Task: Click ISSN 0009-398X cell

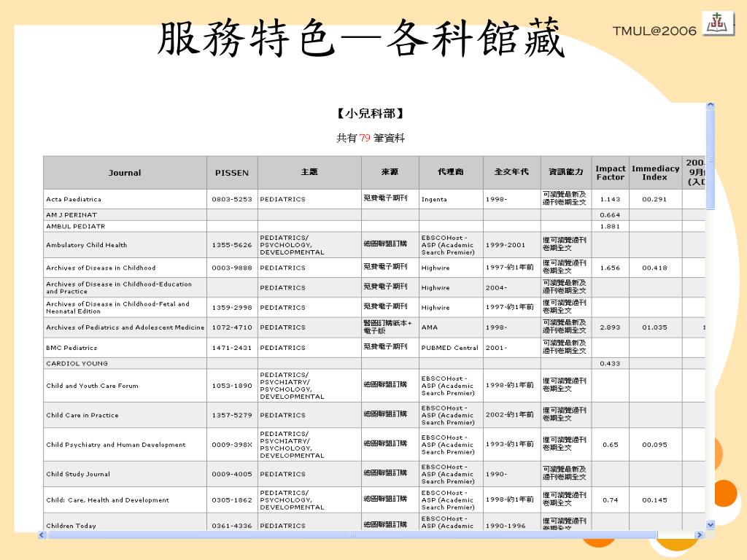Action: pos(232,445)
